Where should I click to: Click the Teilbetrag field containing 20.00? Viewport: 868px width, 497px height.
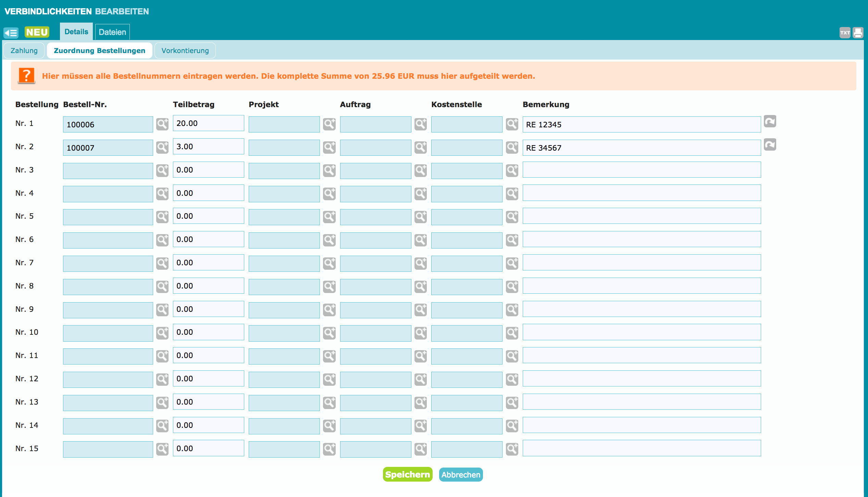click(208, 123)
